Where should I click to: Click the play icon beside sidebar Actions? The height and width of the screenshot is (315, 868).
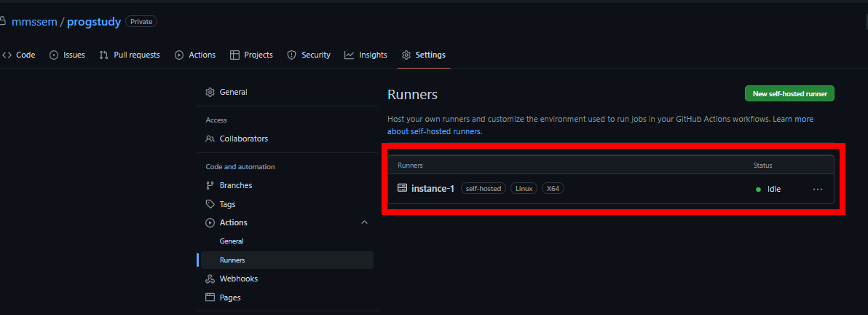(x=210, y=222)
